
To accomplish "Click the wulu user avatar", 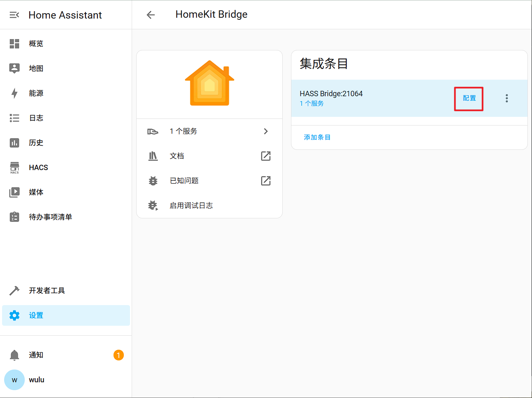I will 14,380.
